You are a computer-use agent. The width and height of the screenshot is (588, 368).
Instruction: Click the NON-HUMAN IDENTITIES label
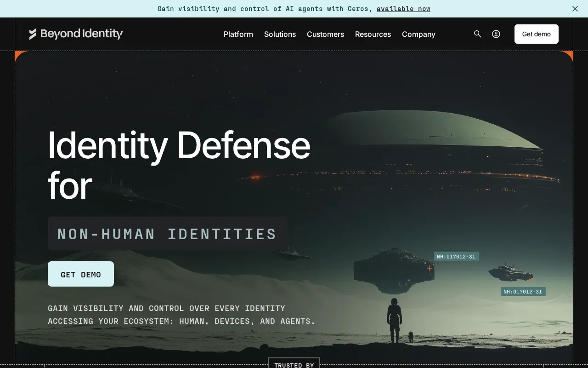pos(167,234)
